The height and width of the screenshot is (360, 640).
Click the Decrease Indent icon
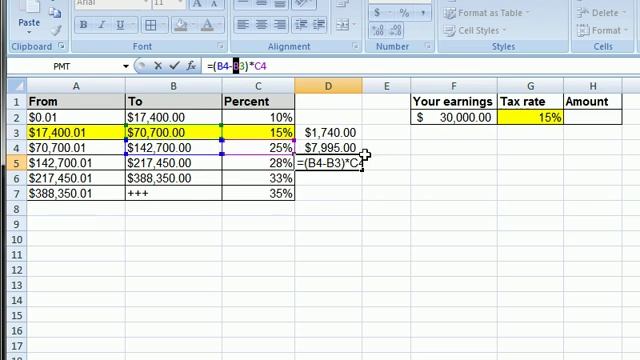coord(301,25)
